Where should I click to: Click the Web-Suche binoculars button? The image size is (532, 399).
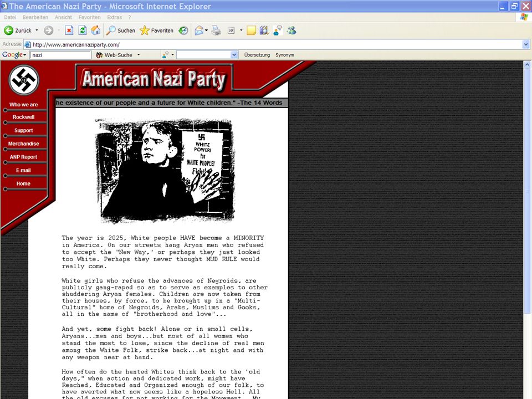click(x=114, y=55)
